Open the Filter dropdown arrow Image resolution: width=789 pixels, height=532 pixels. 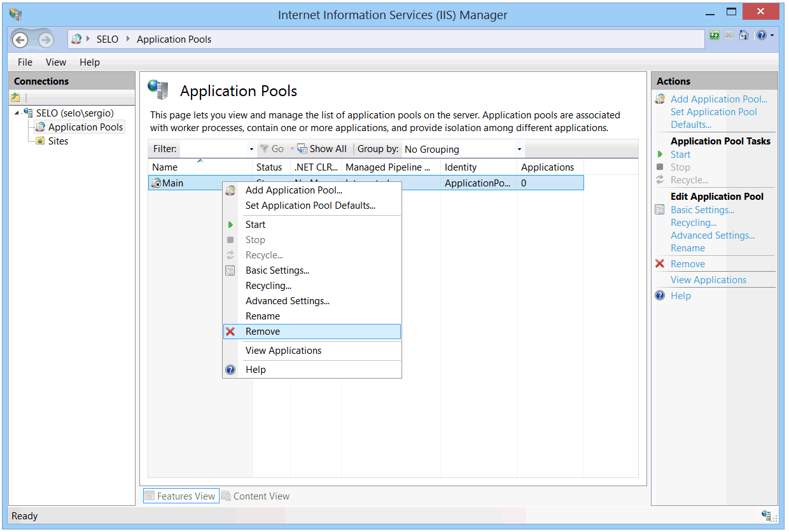click(x=251, y=150)
